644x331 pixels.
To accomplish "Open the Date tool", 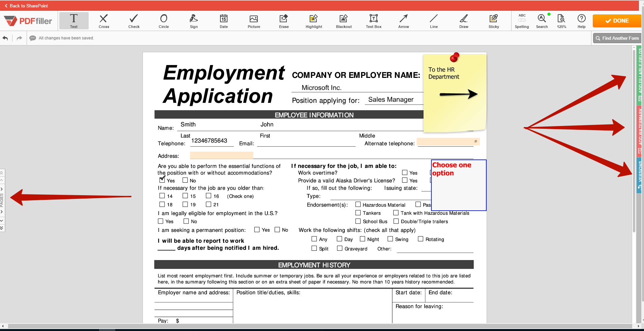I will [x=223, y=21].
